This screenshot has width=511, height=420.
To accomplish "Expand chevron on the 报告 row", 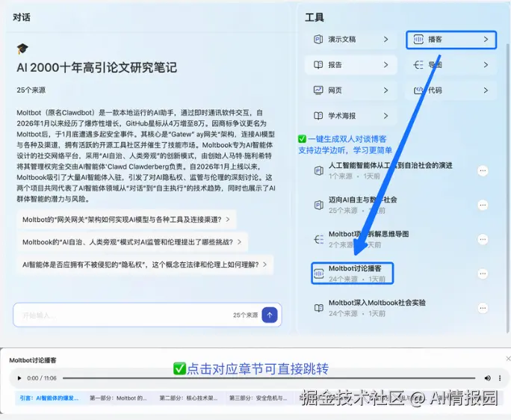I will [385, 65].
